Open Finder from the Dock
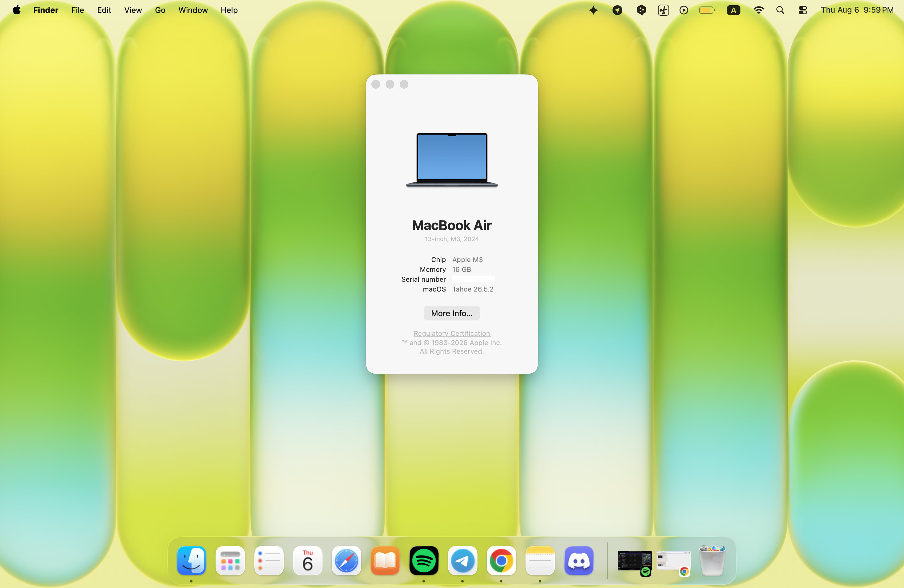 pyautogui.click(x=192, y=561)
